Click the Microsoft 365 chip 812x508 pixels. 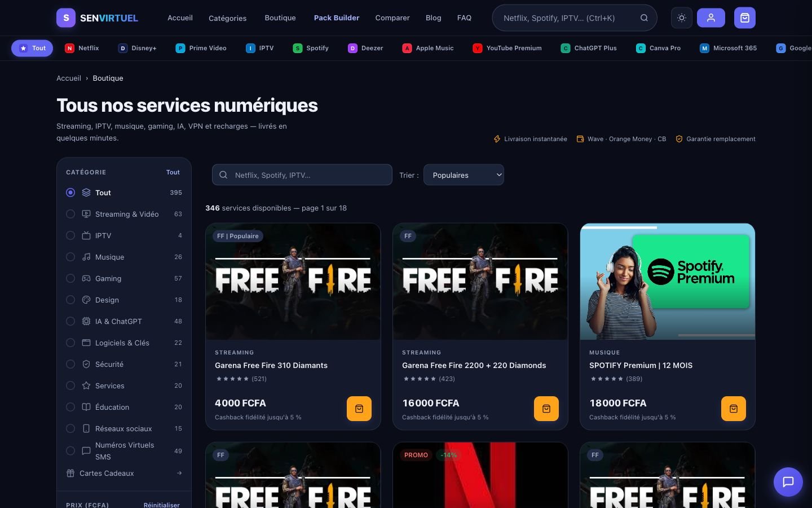click(729, 49)
